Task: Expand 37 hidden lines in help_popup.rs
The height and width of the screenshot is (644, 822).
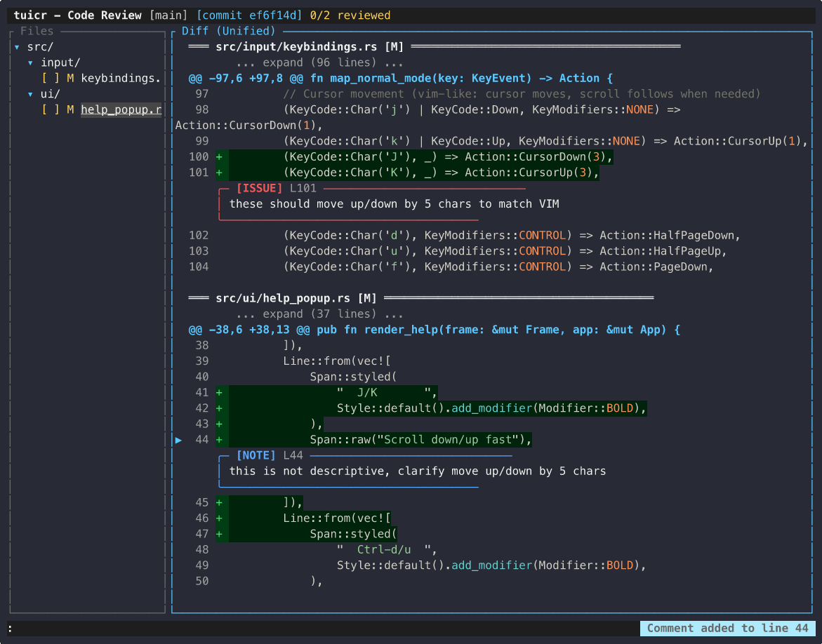Action: (320, 314)
